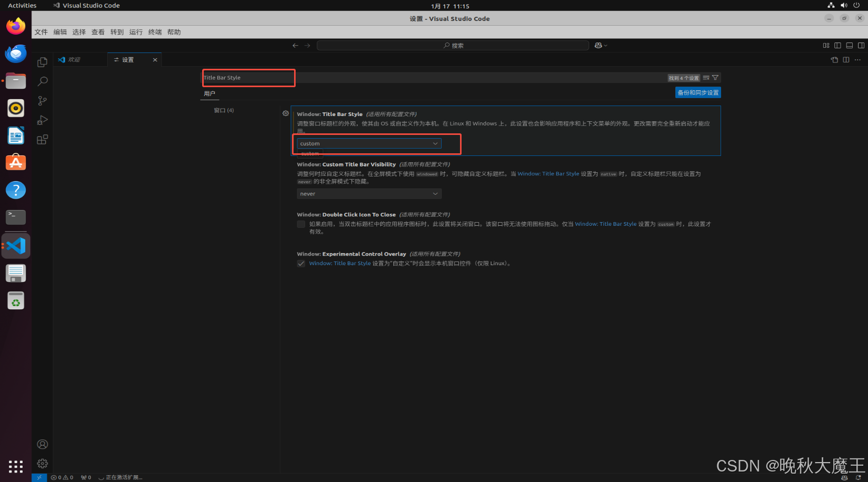Viewport: 868px width, 482px height.
Task: Open the 转到 menu
Action: [117, 32]
